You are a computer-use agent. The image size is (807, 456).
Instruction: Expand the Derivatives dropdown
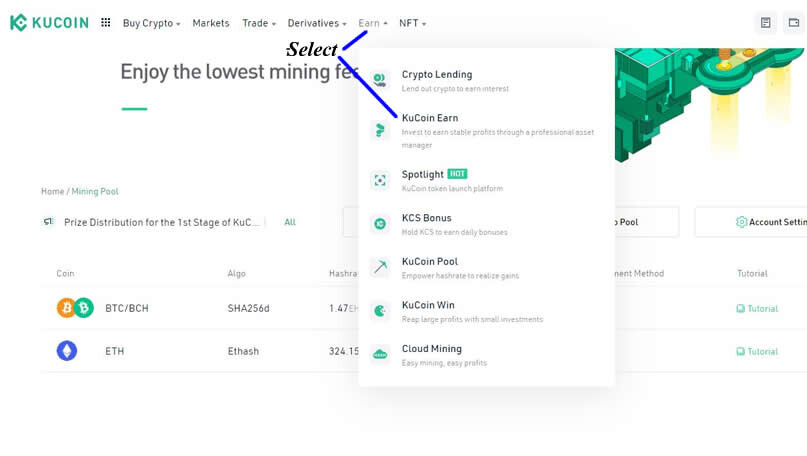tap(317, 23)
